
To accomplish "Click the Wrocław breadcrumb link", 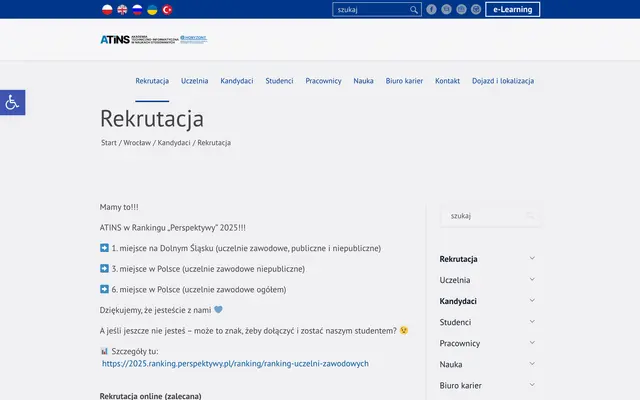I will [x=137, y=143].
